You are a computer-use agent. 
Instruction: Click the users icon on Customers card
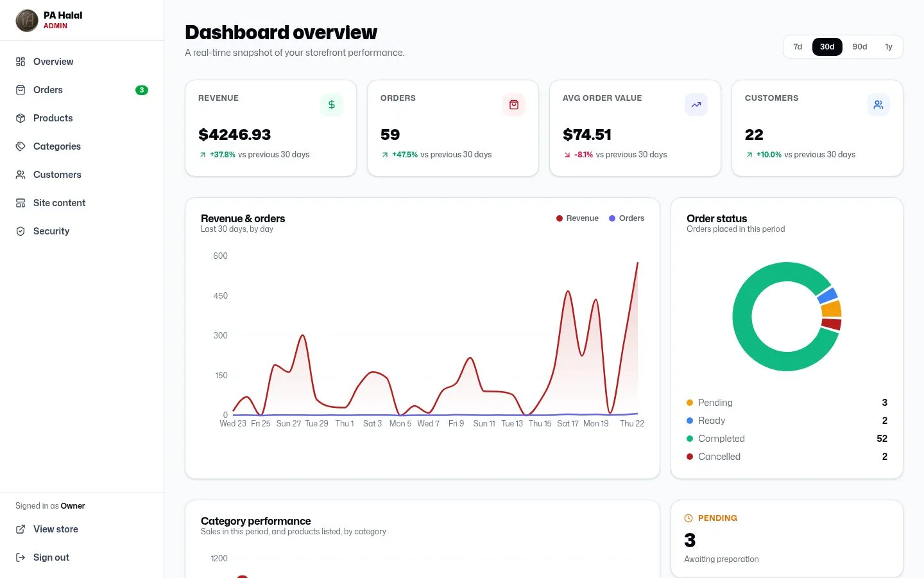point(878,105)
